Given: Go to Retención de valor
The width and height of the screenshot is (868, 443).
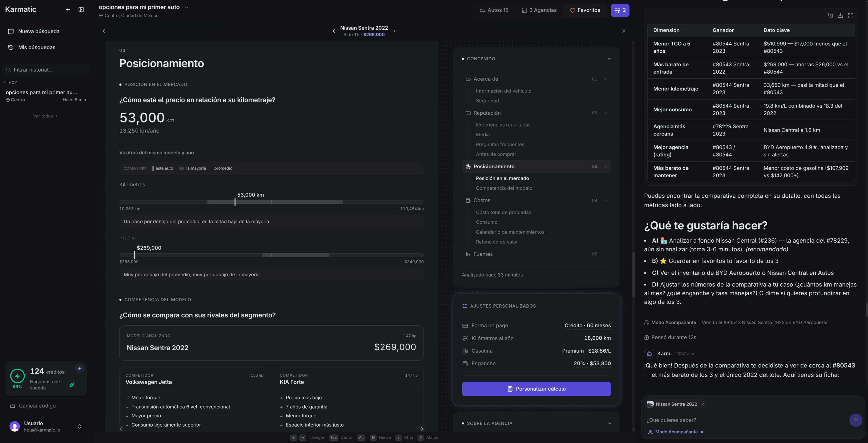Looking at the screenshot, I should point(497,242).
